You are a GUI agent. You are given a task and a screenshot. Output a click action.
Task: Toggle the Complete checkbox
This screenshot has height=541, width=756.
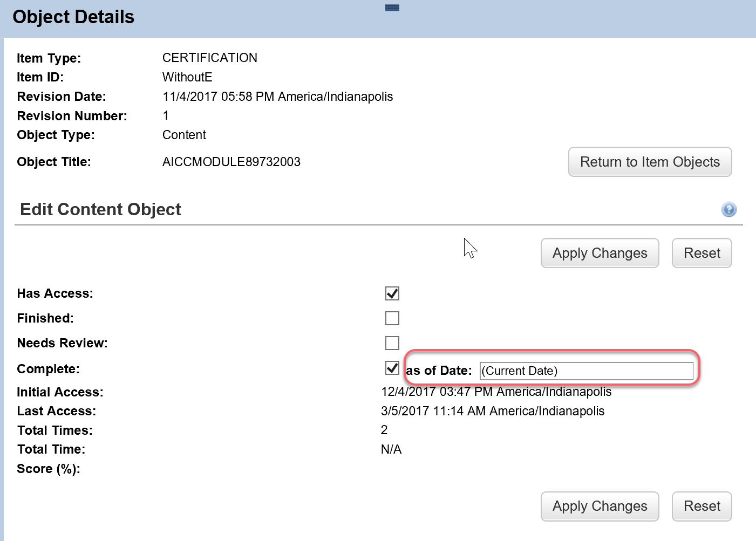(392, 368)
